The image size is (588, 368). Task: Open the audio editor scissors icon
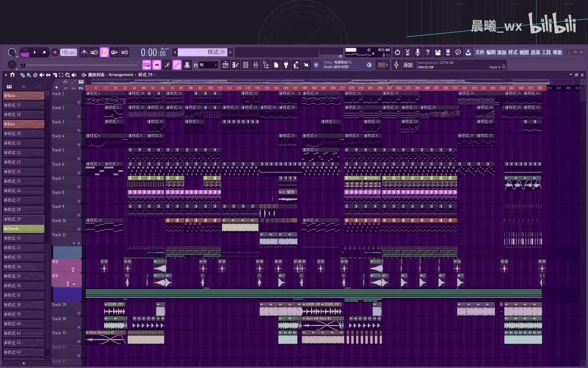click(x=408, y=52)
